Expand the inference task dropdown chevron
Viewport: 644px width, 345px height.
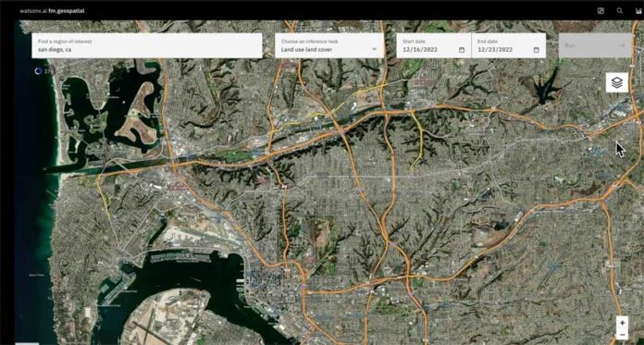click(x=374, y=49)
